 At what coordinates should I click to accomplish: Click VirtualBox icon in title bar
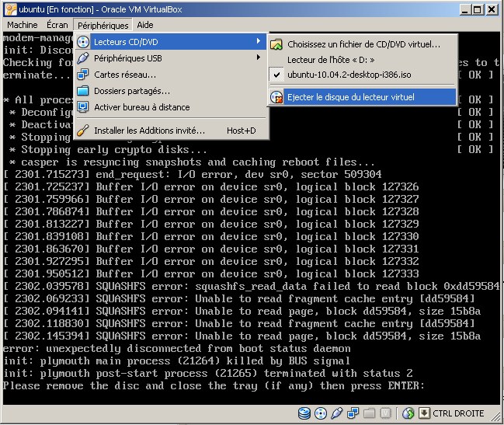(x=11, y=9)
